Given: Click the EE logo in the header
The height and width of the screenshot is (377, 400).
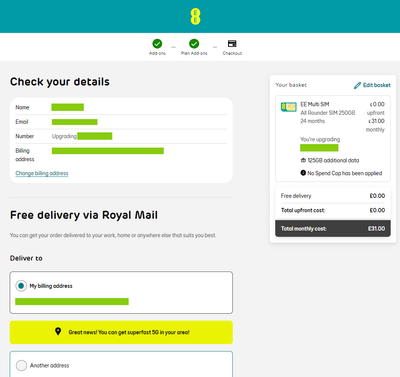Looking at the screenshot, I should 195,16.
